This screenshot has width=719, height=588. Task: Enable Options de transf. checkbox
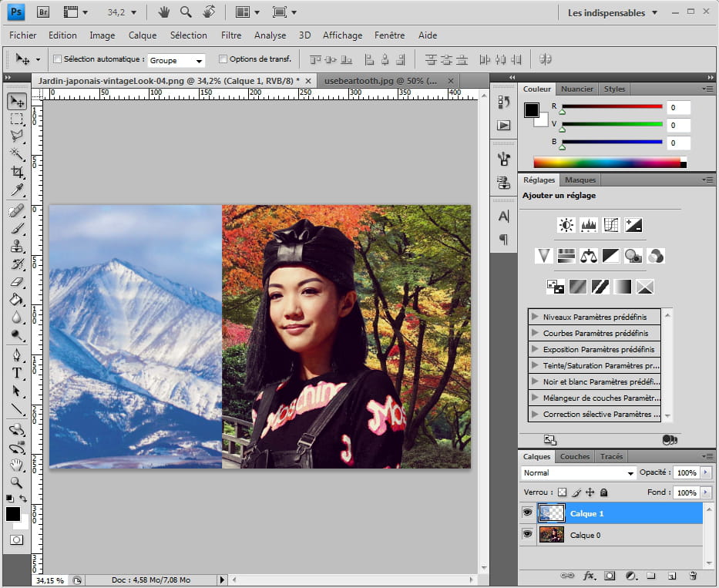[x=223, y=59]
